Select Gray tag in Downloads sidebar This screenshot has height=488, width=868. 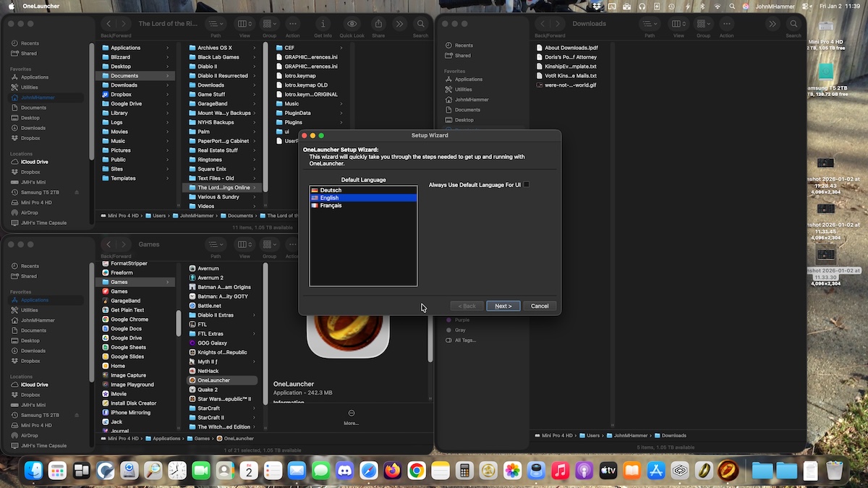point(460,330)
